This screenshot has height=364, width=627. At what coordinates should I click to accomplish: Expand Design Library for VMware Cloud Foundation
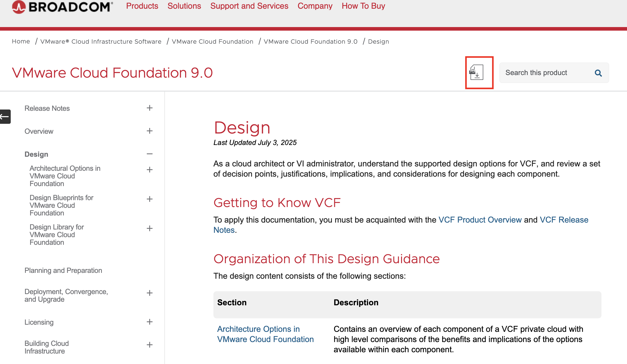pos(150,228)
